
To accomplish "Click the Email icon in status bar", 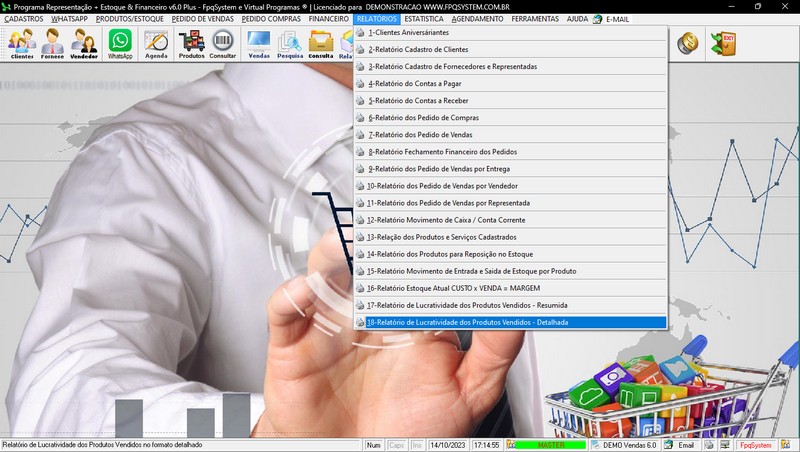I will (x=668, y=445).
